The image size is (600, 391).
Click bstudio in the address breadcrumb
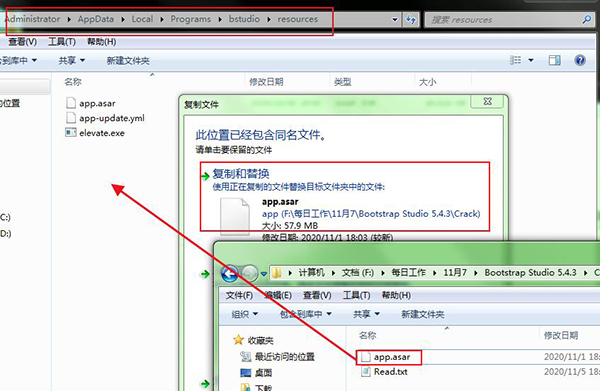tap(244, 19)
